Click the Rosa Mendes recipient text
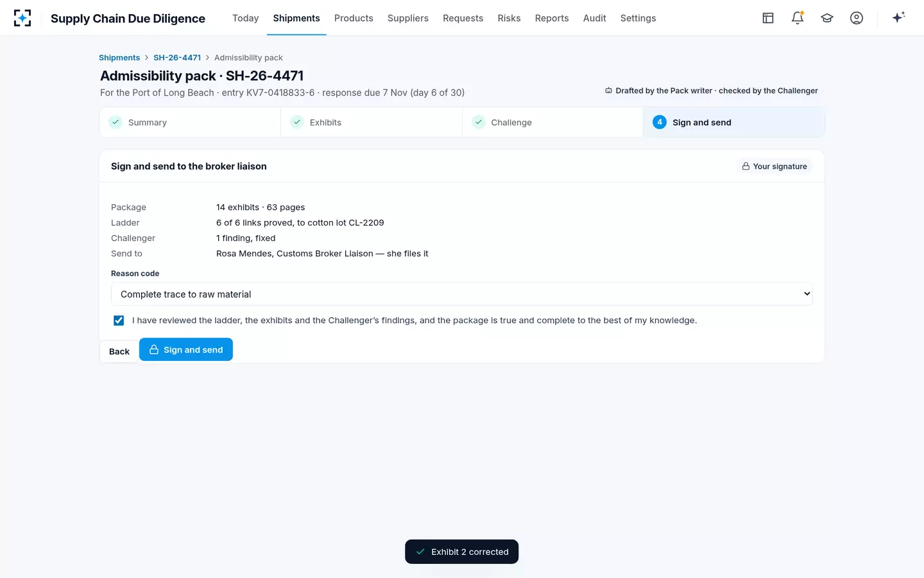The image size is (924, 578). point(322,254)
